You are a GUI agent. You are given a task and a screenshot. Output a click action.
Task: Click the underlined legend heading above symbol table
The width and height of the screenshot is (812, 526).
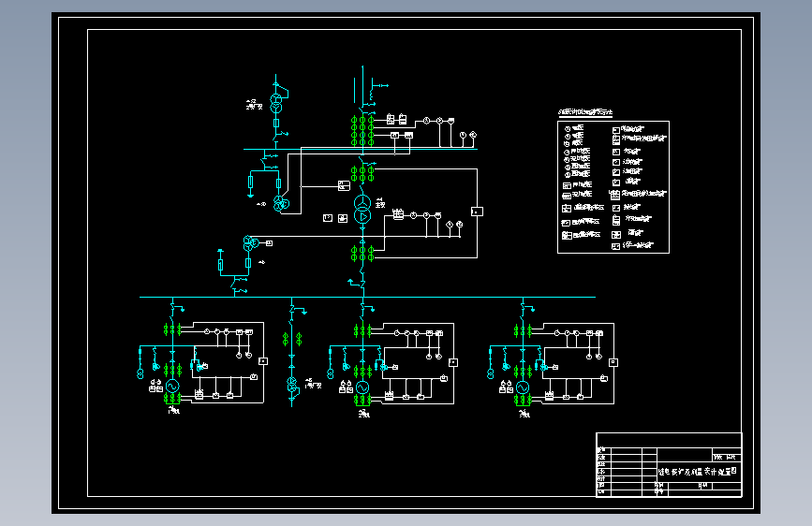[x=585, y=112]
